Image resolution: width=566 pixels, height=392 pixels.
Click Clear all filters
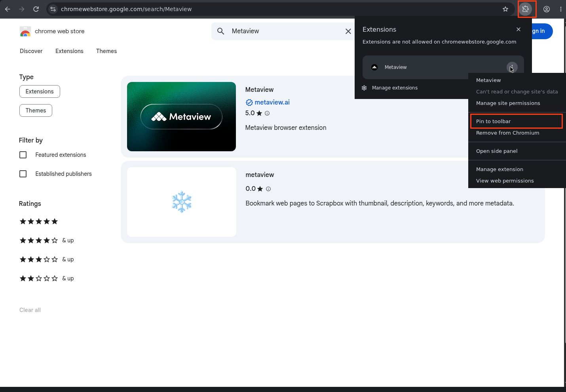[30, 310]
